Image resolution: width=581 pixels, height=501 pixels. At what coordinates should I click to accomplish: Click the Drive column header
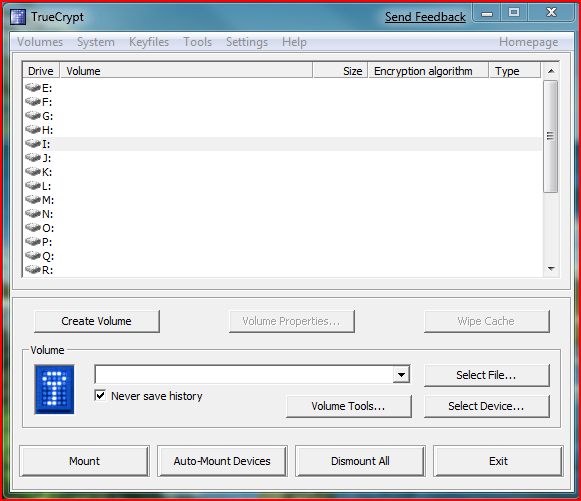pyautogui.click(x=41, y=71)
